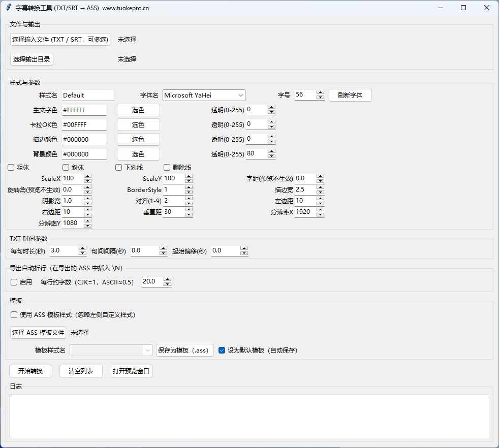This screenshot has height=448, width=499.
Task: Expand the 模板样式名 combo box
Action: [x=147, y=350]
